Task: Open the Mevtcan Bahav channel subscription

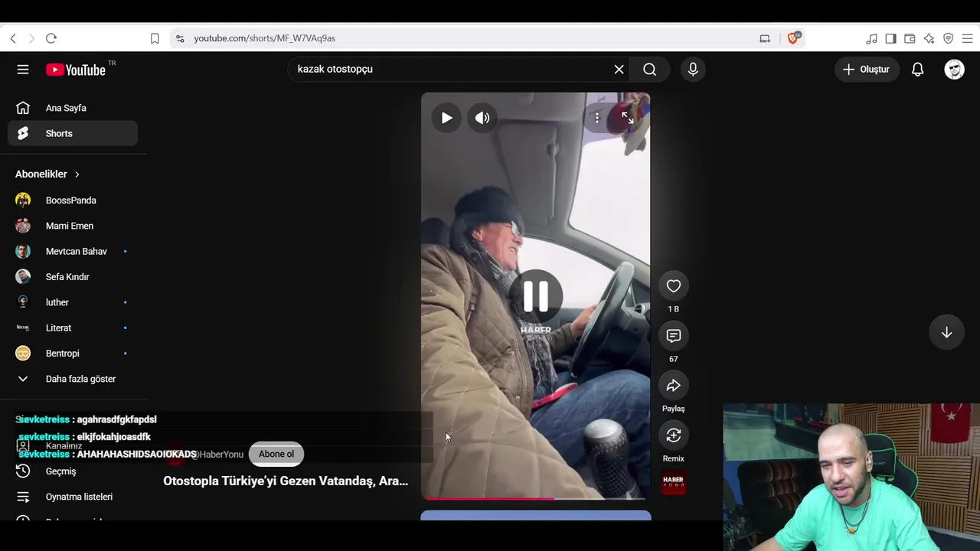Action: [x=73, y=251]
